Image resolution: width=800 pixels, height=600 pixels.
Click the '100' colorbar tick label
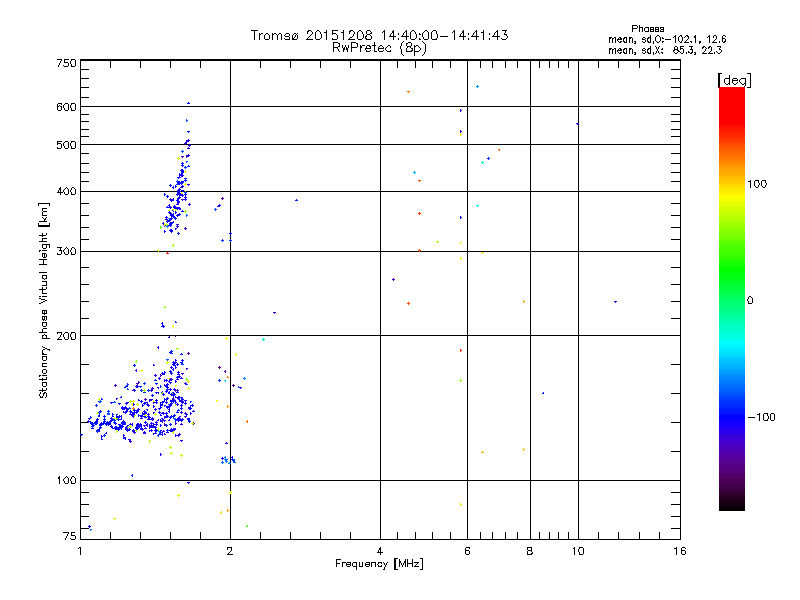pos(757,184)
